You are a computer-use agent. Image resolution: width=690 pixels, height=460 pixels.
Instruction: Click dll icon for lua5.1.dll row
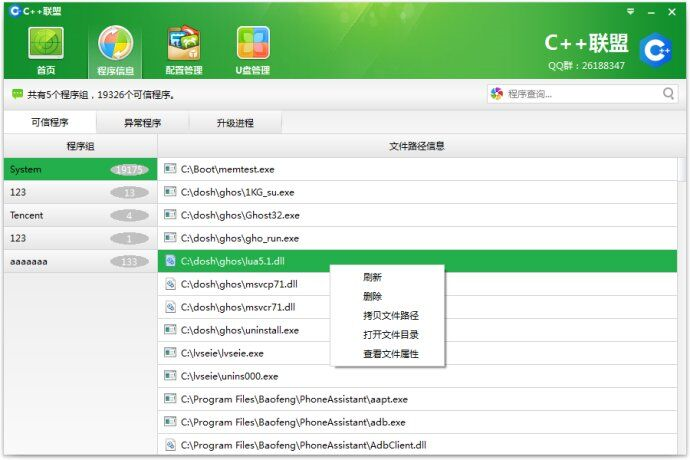tap(170, 261)
